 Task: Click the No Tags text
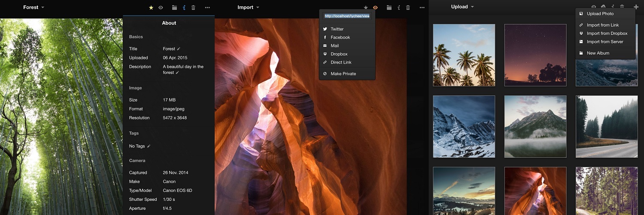[x=137, y=146]
